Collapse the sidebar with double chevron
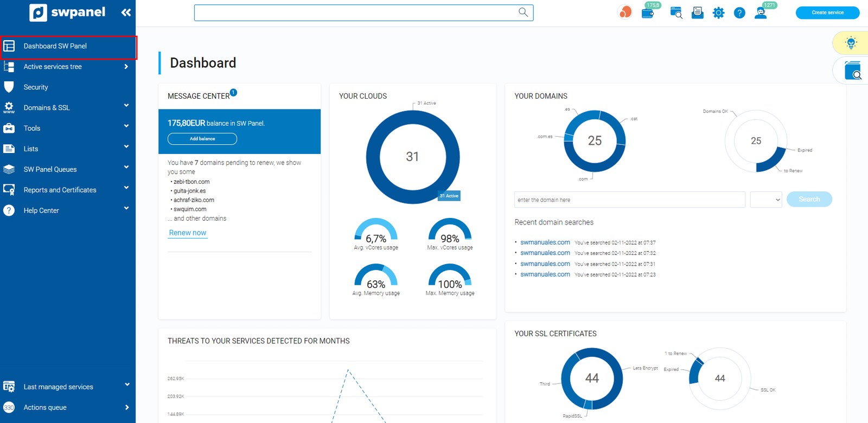Screen dimensions: 868x423 (126, 12)
